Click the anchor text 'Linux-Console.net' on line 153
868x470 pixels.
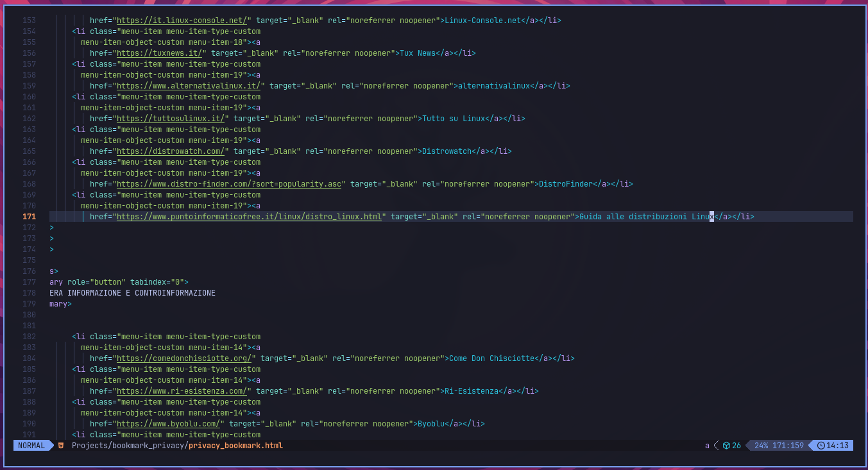tap(482, 21)
